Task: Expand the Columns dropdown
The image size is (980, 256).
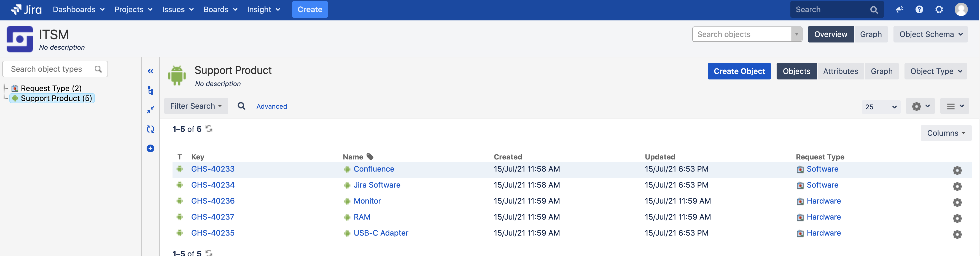Action: coord(946,133)
